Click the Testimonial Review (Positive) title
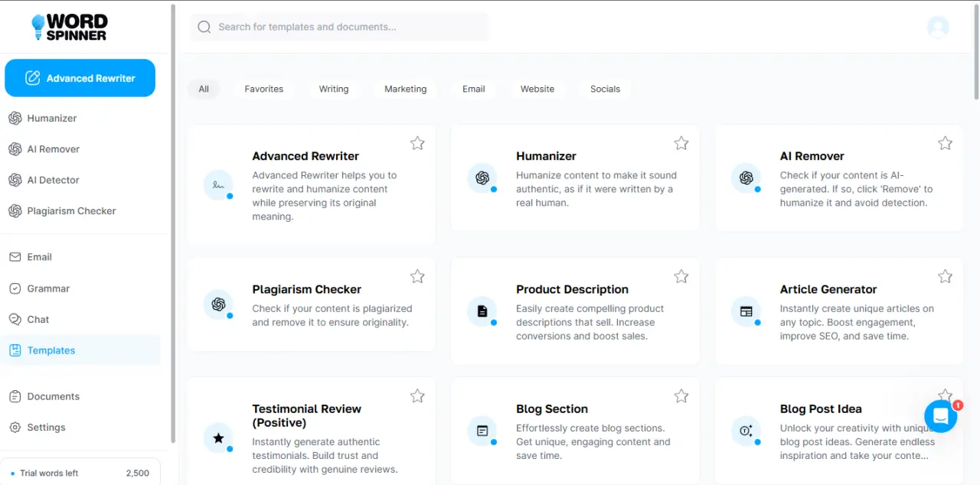The height and width of the screenshot is (485, 980). point(307,415)
